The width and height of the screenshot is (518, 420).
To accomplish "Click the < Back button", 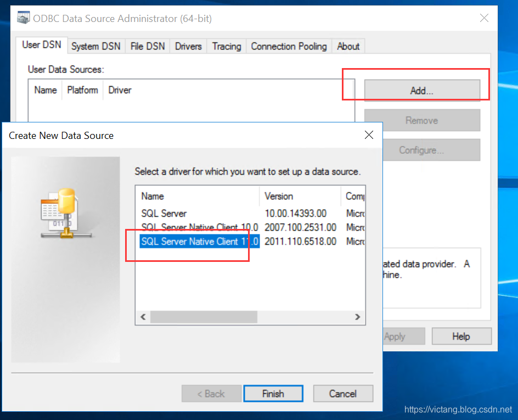I will (x=211, y=394).
